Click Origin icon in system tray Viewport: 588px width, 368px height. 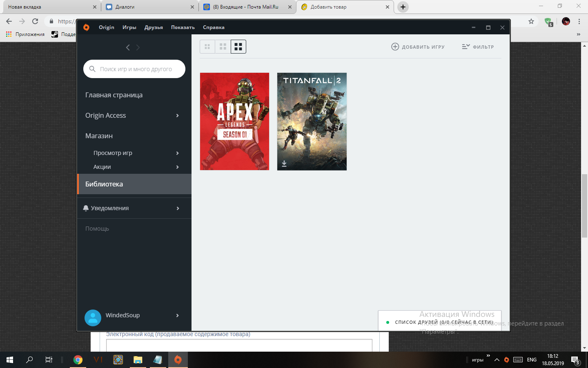[x=507, y=360]
